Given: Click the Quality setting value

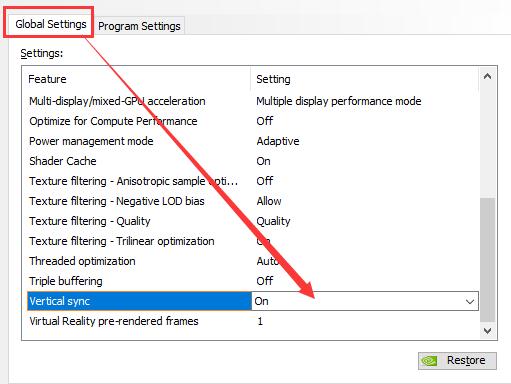Looking at the screenshot, I should point(273,221).
